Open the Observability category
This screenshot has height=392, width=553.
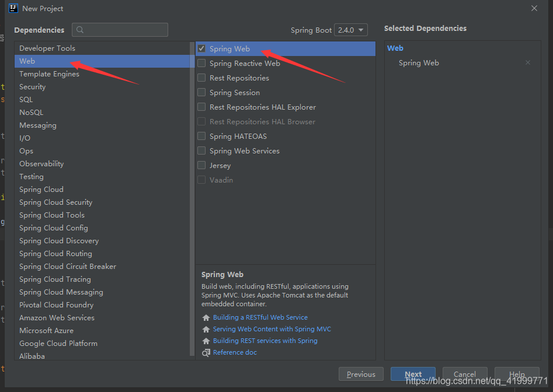pyautogui.click(x=102, y=164)
